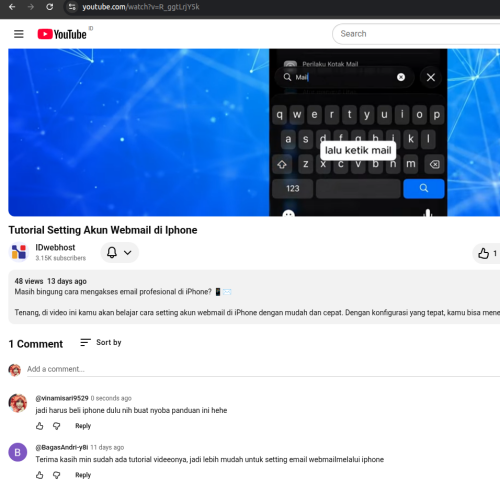Image resolution: width=500 pixels, height=494 pixels.
Task: Dislike the comment by @BagasAndri-y8i
Action: [57, 475]
